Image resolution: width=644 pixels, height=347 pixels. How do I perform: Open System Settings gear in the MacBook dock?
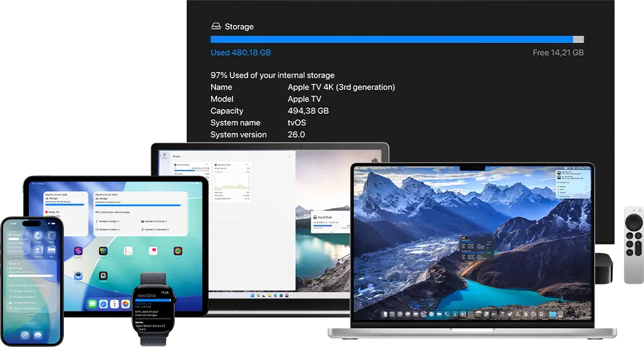click(431, 314)
